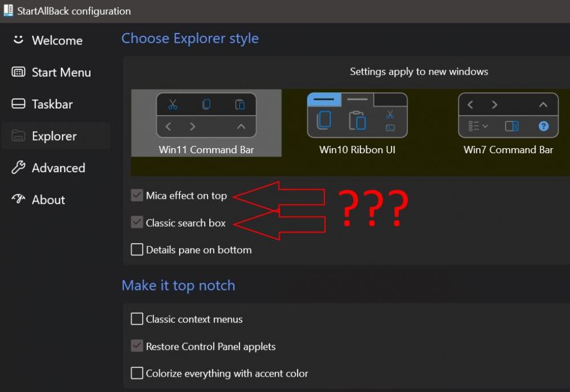Image resolution: width=570 pixels, height=392 pixels.
Task: Click the back arrow in Win7 preview
Action: [x=470, y=105]
